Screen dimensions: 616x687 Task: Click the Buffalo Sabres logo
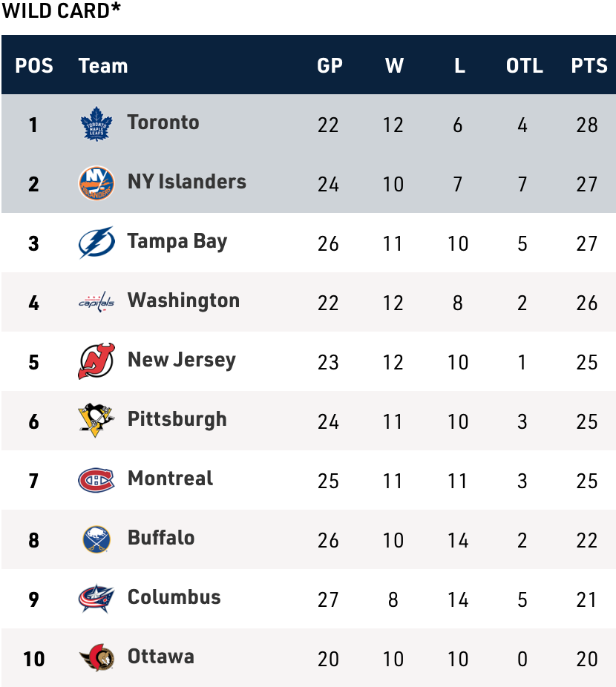[x=96, y=539]
